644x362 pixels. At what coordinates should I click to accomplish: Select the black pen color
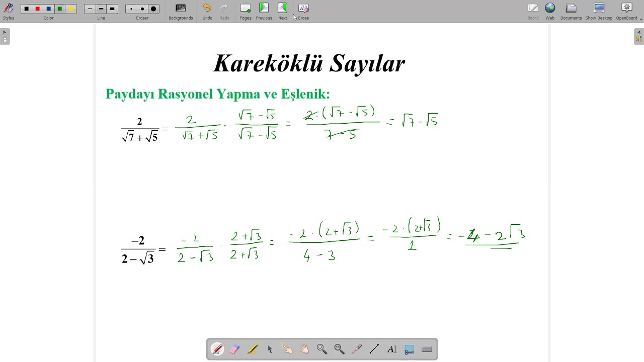coord(26,9)
